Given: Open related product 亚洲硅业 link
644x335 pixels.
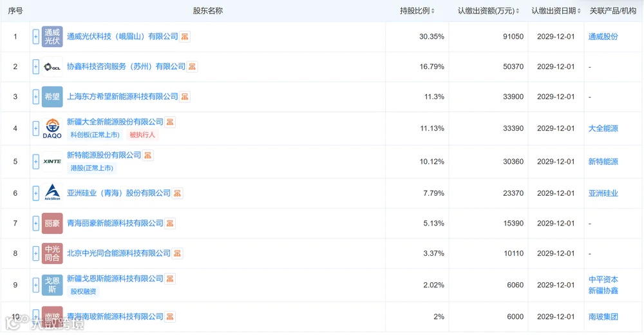Looking at the screenshot, I should (603, 193).
